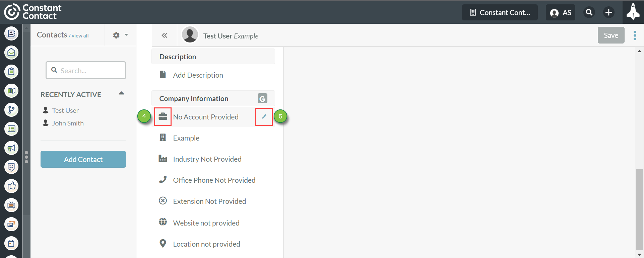The height and width of the screenshot is (258, 644).
Task: Click the briefcase account icon
Action: point(163,116)
